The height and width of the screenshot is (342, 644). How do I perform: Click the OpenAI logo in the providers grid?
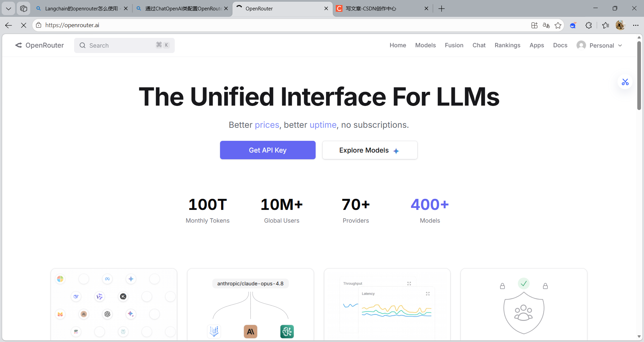click(x=107, y=314)
